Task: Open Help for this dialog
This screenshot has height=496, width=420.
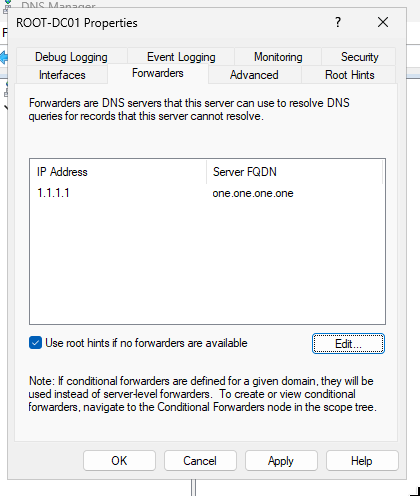Action: click(362, 461)
